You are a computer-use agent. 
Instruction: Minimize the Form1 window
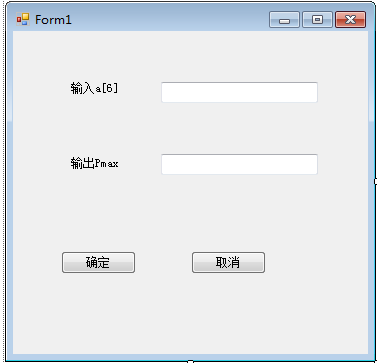(284, 20)
